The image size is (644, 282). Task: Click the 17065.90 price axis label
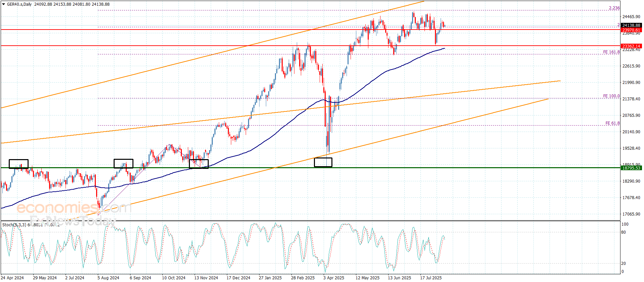(x=631, y=214)
